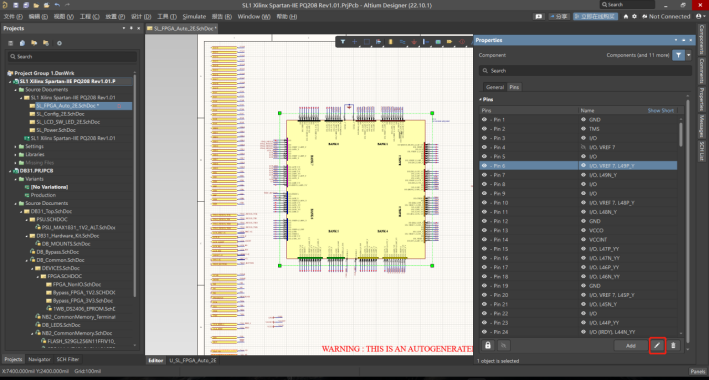
Task: Expand the Libraries folder in Projects
Action: click(15, 155)
